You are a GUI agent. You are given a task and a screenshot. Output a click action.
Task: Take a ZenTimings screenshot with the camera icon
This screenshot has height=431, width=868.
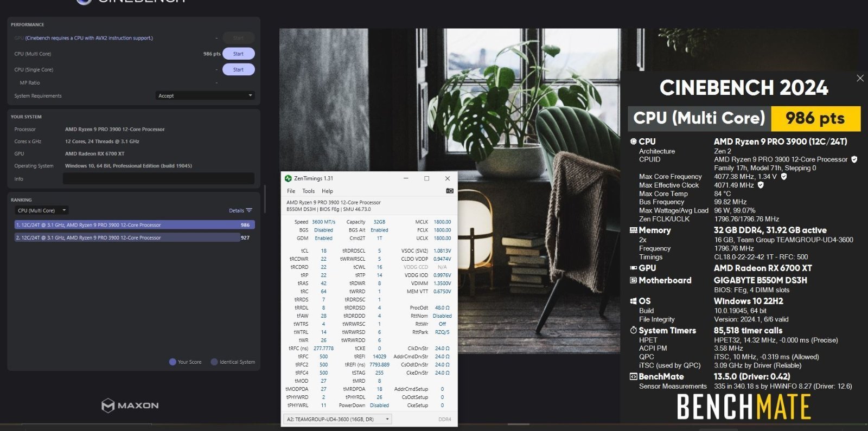tap(449, 191)
